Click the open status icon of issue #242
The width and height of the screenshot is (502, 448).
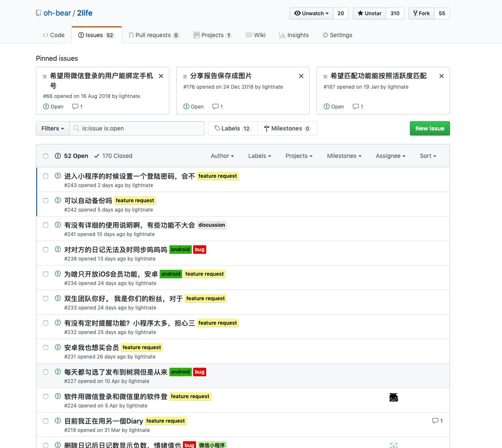[58, 200]
